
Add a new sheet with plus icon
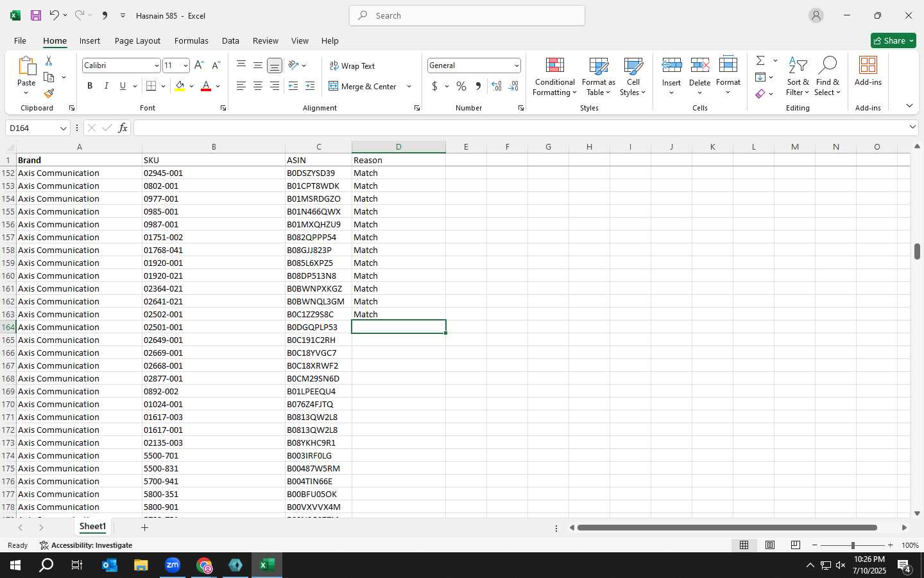point(144,527)
